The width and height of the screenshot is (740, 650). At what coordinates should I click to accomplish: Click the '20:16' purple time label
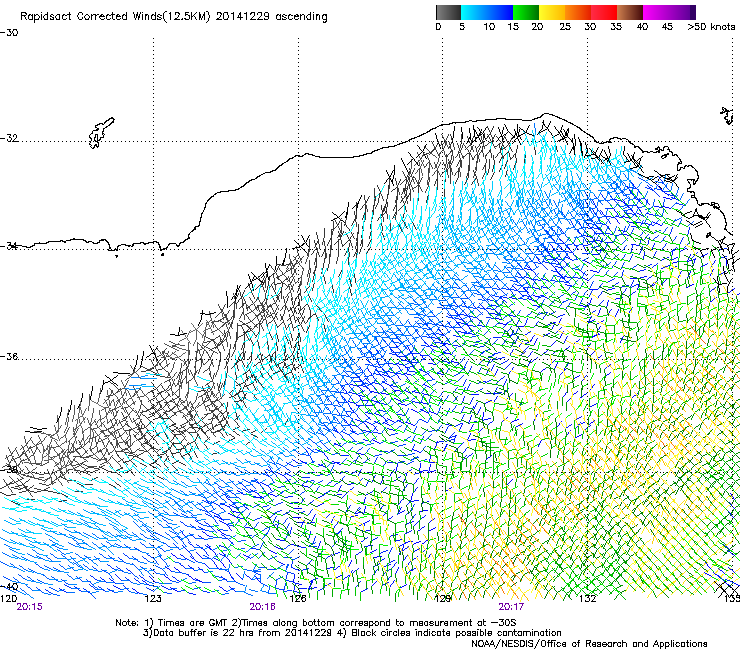[x=262, y=607]
